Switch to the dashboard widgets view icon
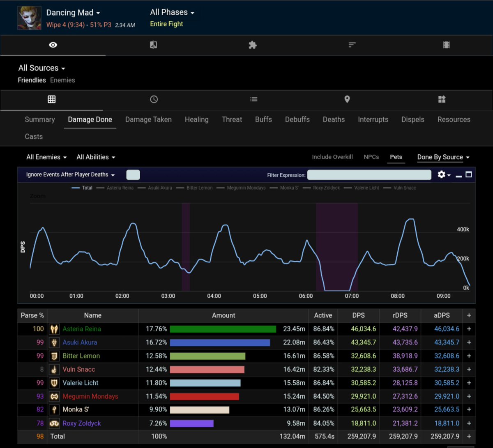Viewport: 493px width, 448px height. point(442,99)
